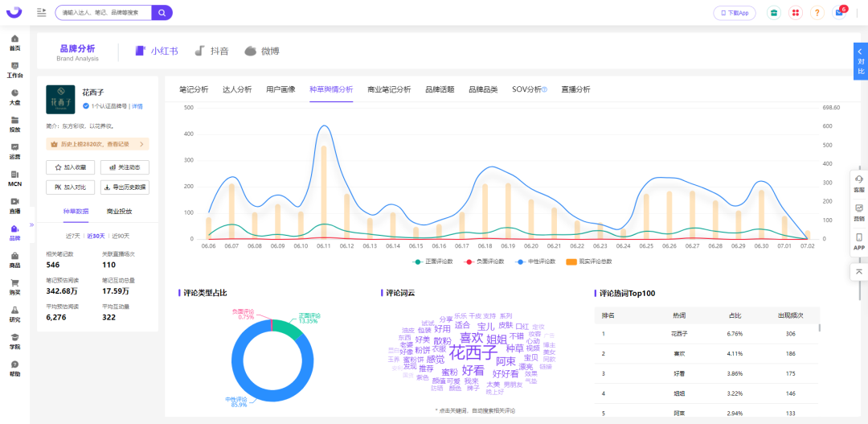Click the purple search magnifier button
This screenshot has width=868, height=424.
click(x=162, y=12)
